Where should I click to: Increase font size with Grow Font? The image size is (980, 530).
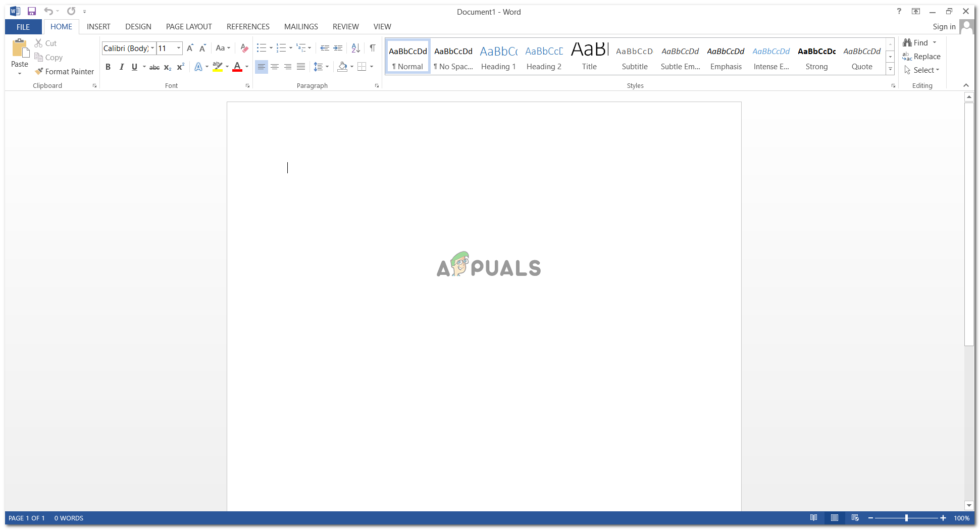pos(190,49)
